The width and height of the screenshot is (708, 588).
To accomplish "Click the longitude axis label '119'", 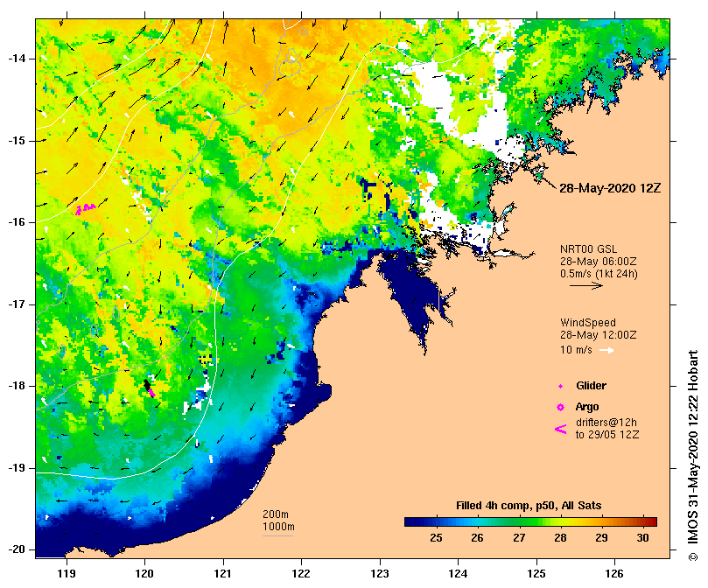I will (x=67, y=574).
